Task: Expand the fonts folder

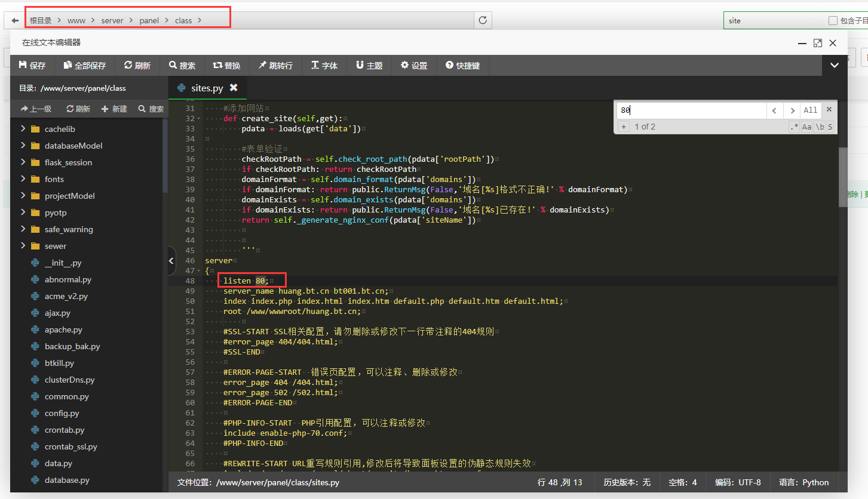Action: 24,179
